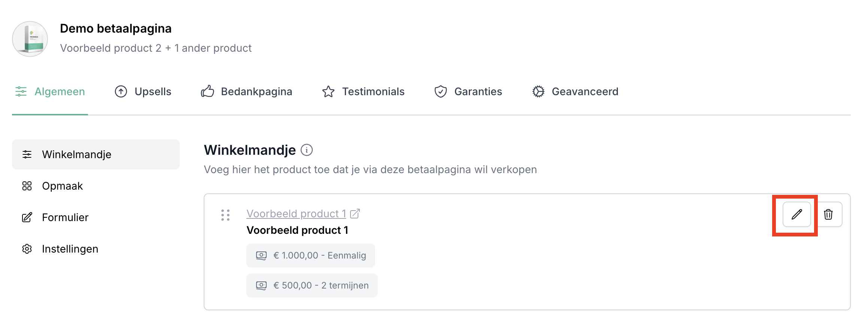Open Instellingen in the sidebar
This screenshot has height=320, width=868.
tap(70, 249)
